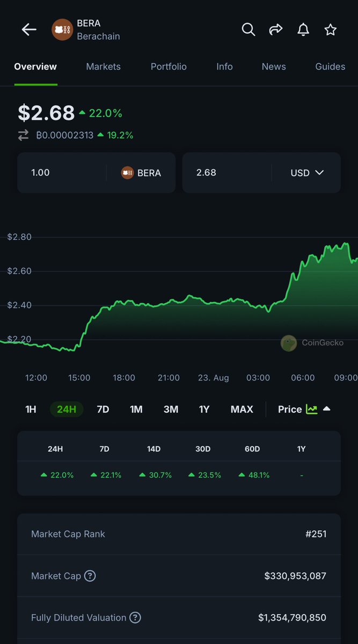Select the 7D chart range

coord(103,409)
